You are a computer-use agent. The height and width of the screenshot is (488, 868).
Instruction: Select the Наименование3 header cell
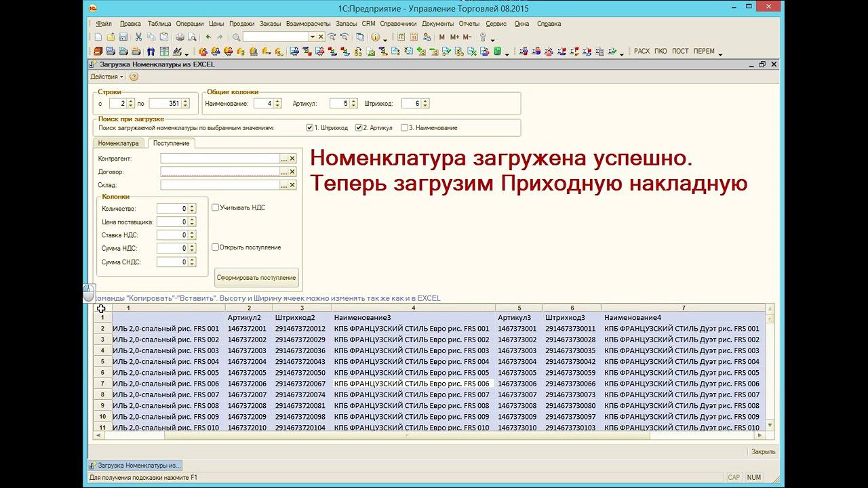414,318
